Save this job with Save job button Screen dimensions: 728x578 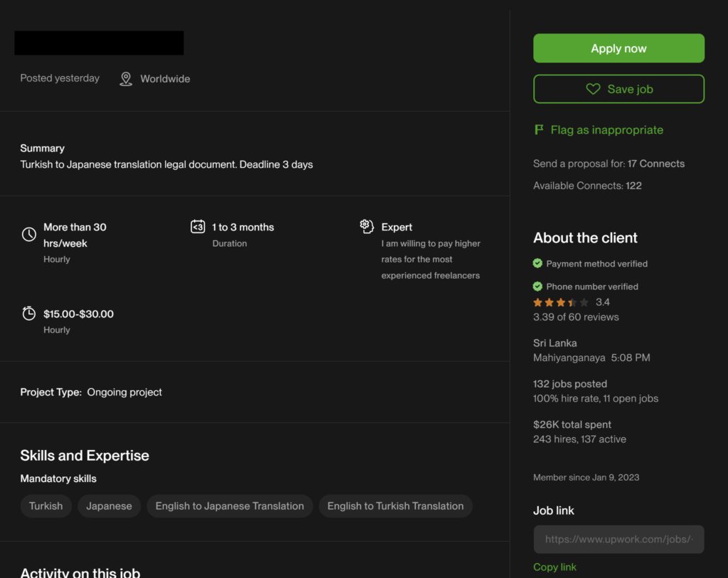coord(619,90)
